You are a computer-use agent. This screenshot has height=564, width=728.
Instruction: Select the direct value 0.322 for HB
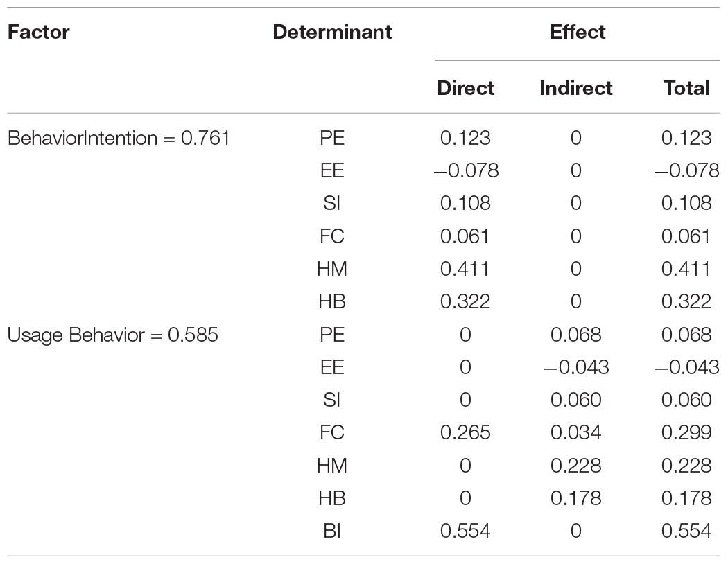pyautogui.click(x=465, y=302)
